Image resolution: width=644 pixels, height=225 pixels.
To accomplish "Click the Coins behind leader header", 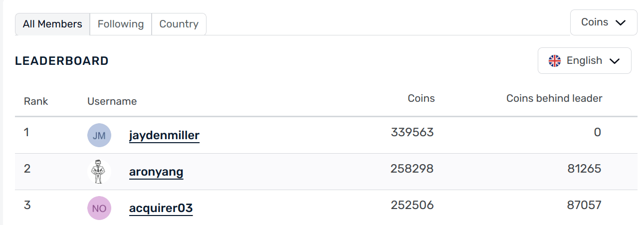I will tap(554, 98).
